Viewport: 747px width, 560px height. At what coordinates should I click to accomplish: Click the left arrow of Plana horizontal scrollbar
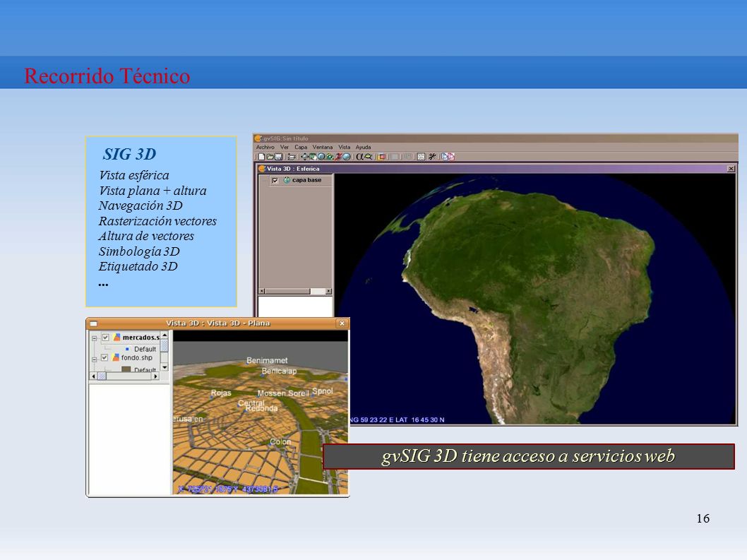pos(93,376)
